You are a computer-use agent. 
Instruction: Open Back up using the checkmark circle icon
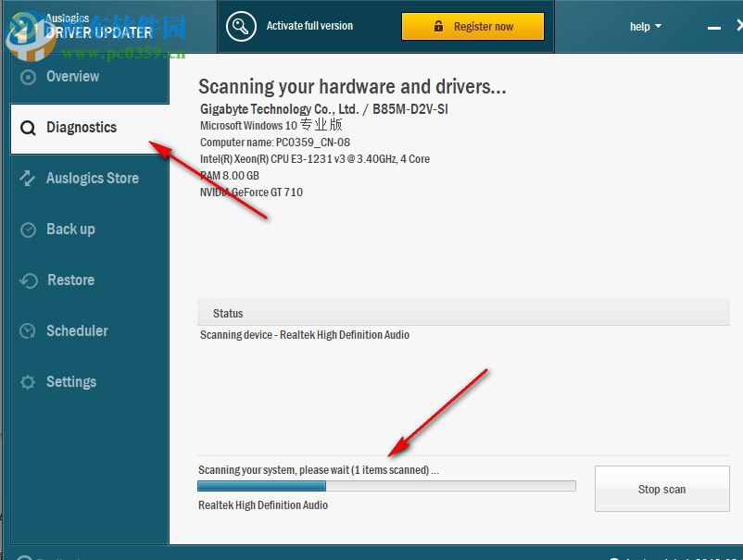coord(29,230)
